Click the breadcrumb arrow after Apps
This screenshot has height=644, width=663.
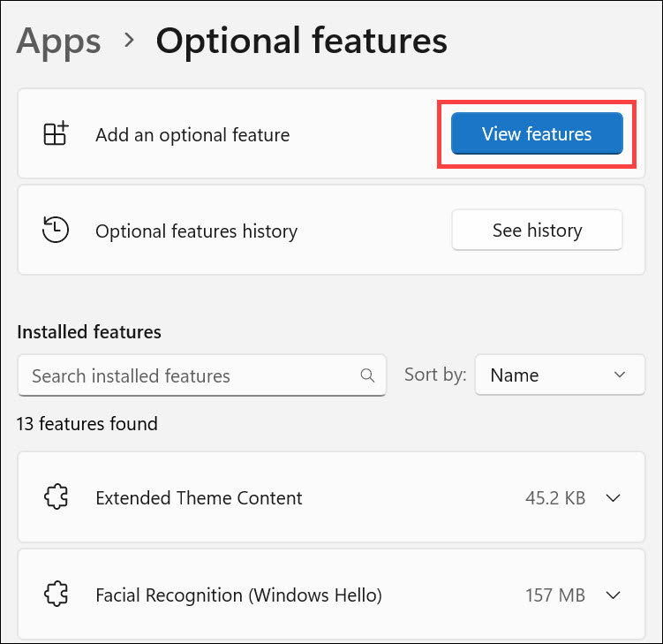click(129, 41)
